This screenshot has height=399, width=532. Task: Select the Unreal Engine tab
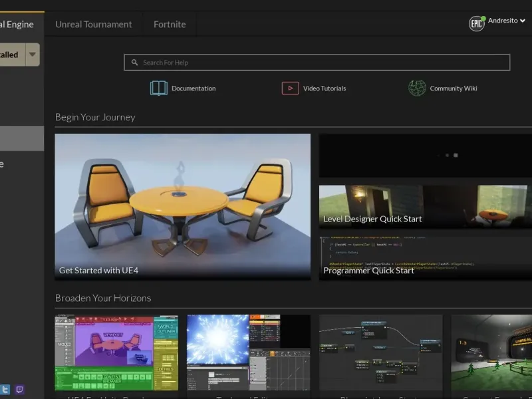(x=22, y=24)
